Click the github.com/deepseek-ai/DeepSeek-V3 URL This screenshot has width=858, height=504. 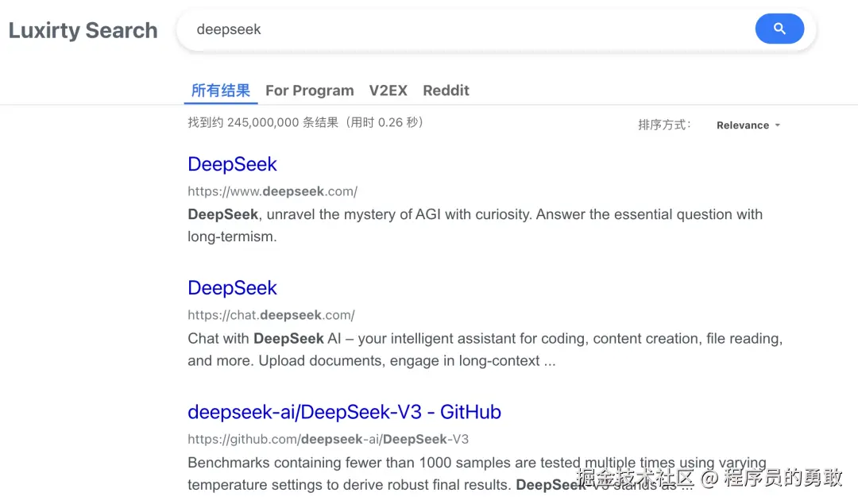coord(328,439)
